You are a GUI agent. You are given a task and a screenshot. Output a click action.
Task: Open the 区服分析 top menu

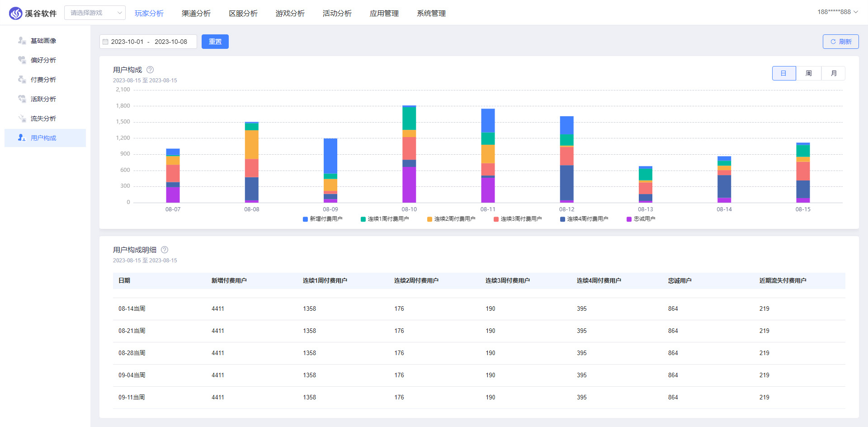243,13
